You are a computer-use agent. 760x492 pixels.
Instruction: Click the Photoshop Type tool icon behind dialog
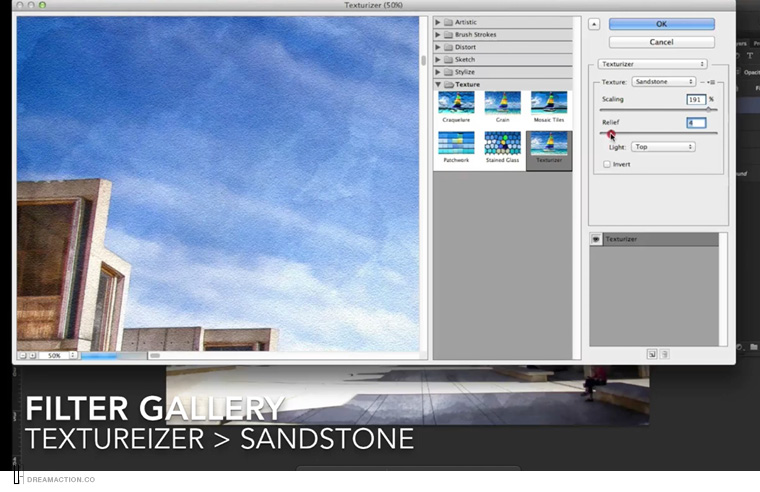click(x=750, y=56)
